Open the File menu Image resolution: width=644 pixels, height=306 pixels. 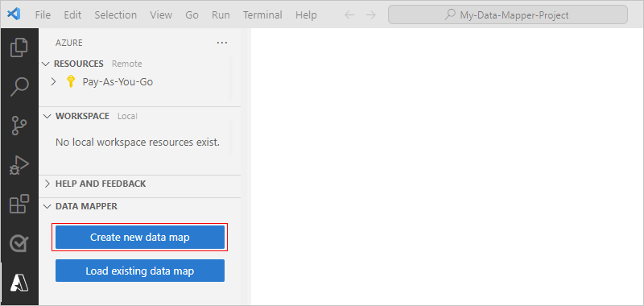(43, 15)
